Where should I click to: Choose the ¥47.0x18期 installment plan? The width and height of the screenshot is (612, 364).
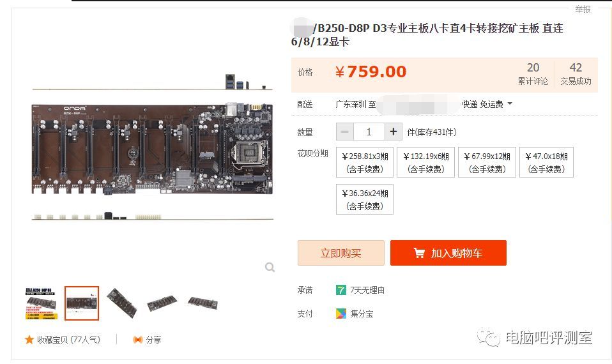[x=546, y=162]
